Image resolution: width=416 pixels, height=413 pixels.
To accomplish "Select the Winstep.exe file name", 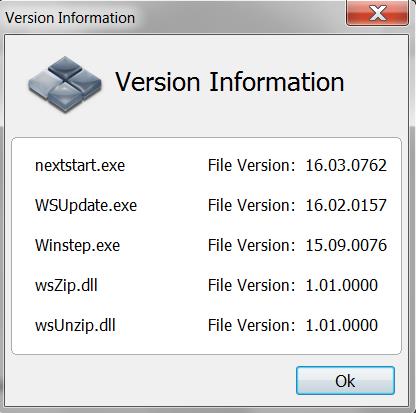I will point(77,245).
